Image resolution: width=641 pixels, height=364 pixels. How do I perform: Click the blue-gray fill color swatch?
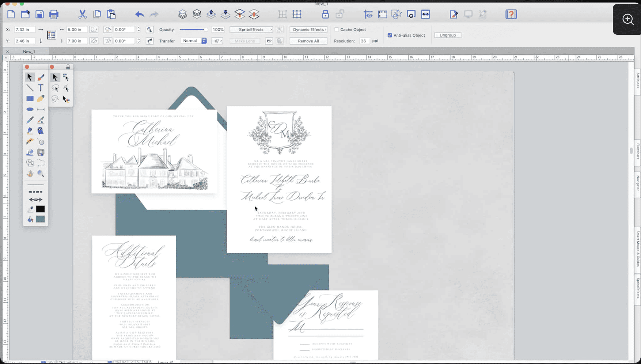click(41, 219)
